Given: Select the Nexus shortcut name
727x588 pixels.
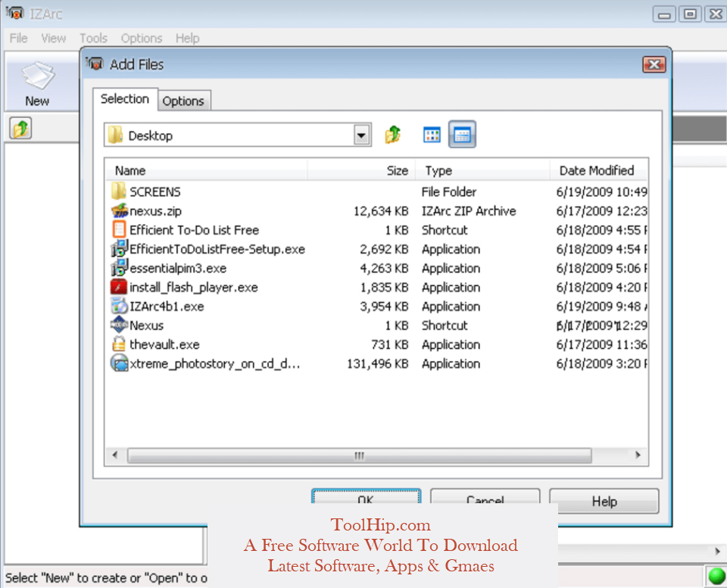Looking at the screenshot, I should point(146,325).
